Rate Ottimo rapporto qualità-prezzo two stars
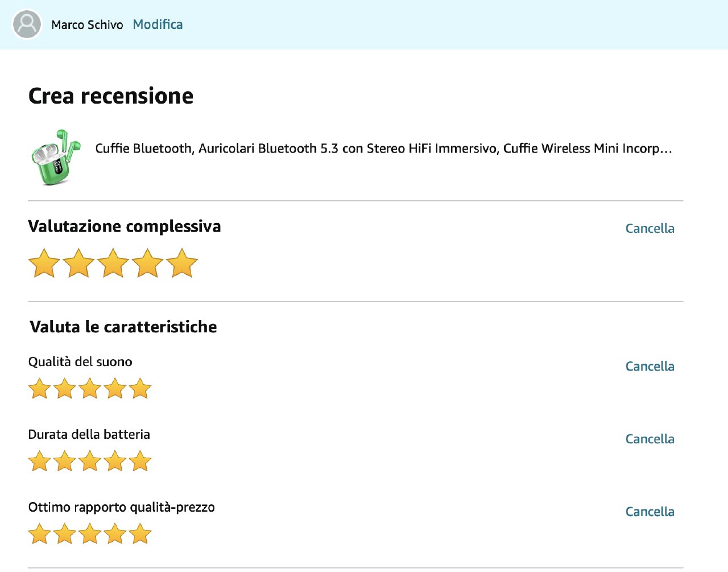This screenshot has width=728, height=572. coord(65,534)
